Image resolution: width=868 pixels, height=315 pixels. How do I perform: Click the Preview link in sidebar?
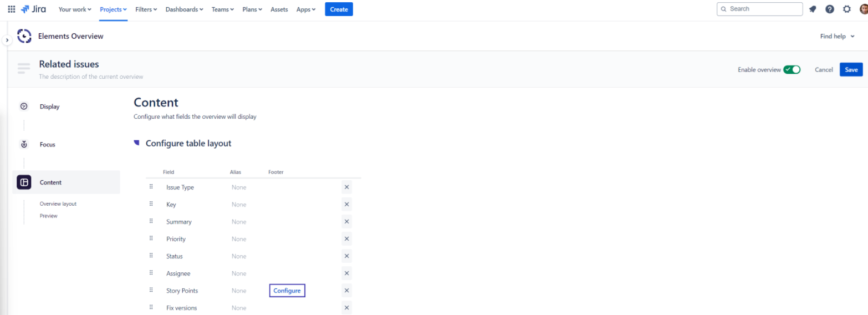49,216
